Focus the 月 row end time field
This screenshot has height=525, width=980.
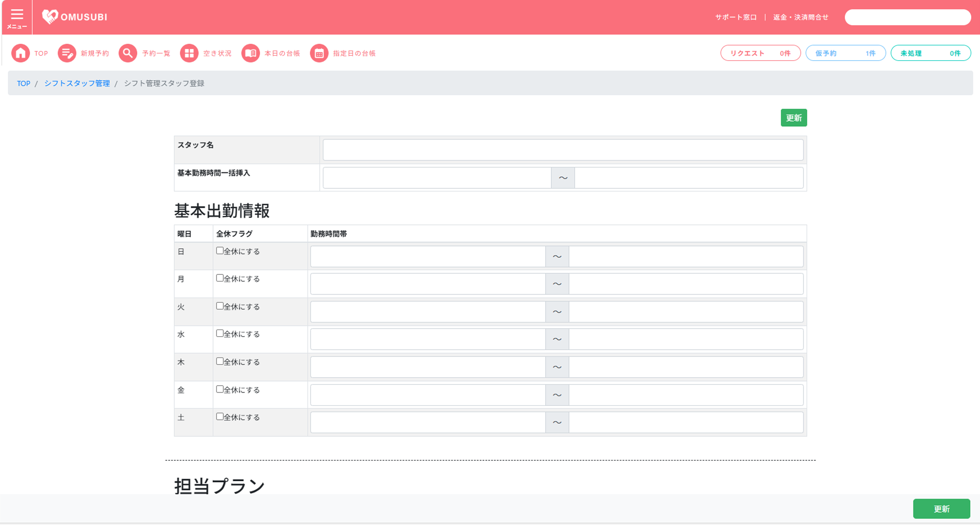[686, 284]
